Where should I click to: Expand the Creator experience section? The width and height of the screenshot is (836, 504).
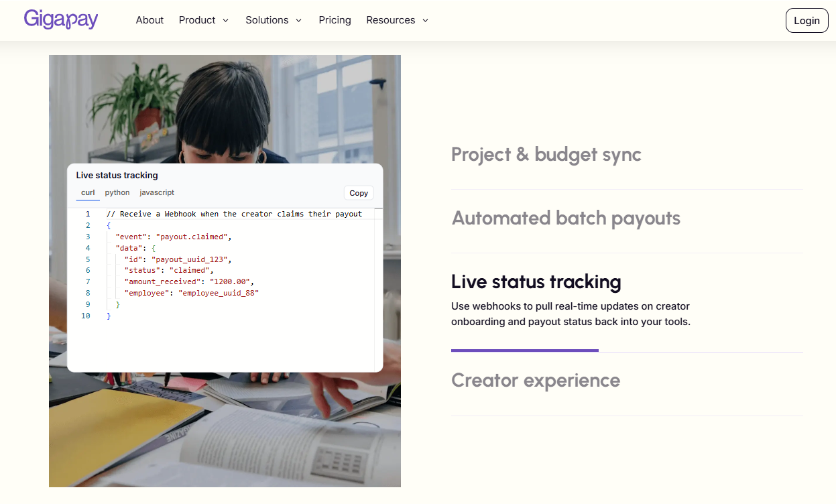[535, 380]
